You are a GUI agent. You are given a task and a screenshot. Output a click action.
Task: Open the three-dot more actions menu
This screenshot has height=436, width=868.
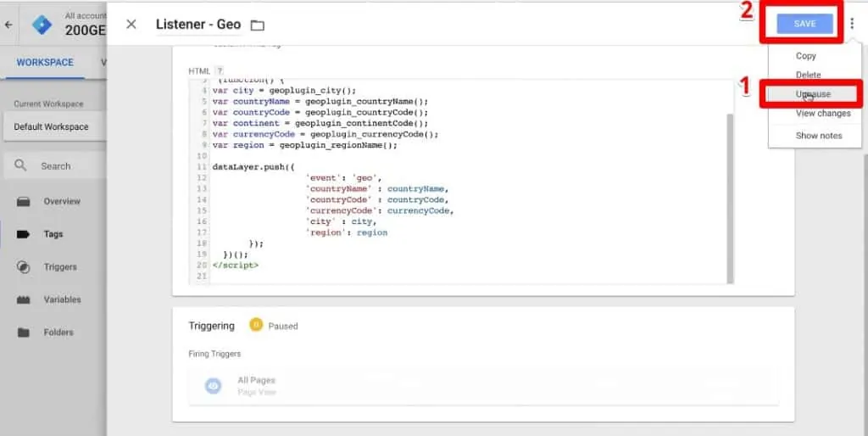coord(852,23)
